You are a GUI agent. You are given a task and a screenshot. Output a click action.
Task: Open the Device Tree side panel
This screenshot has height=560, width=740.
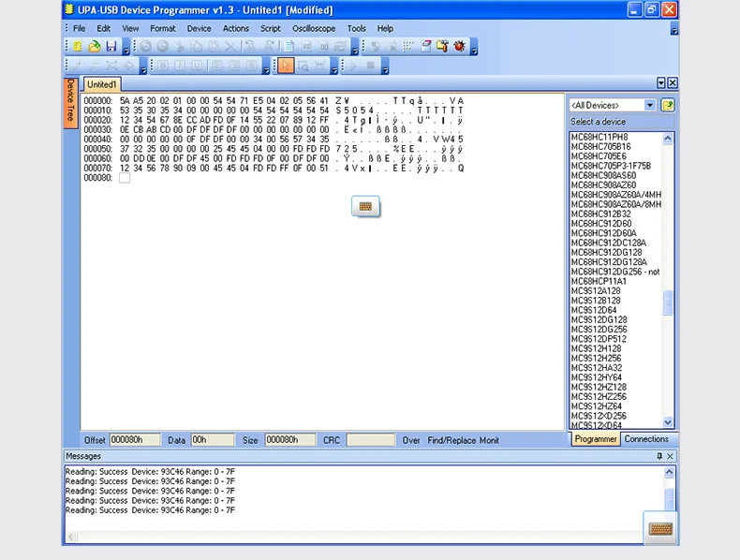[71, 102]
